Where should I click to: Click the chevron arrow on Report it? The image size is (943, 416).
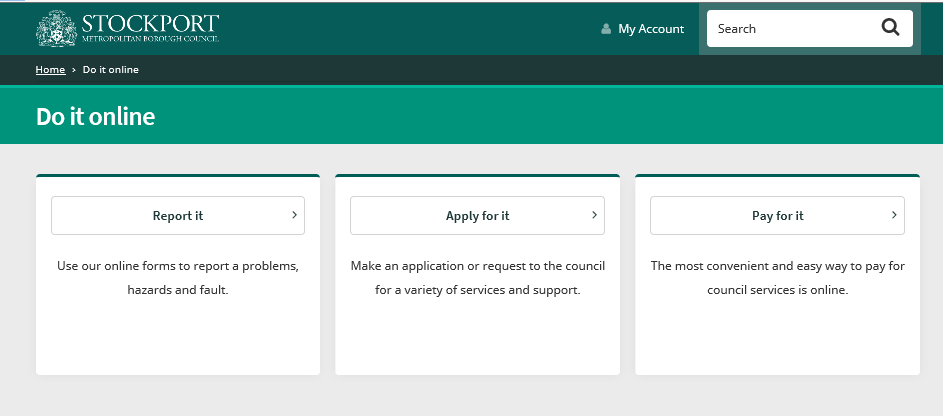[294, 215]
